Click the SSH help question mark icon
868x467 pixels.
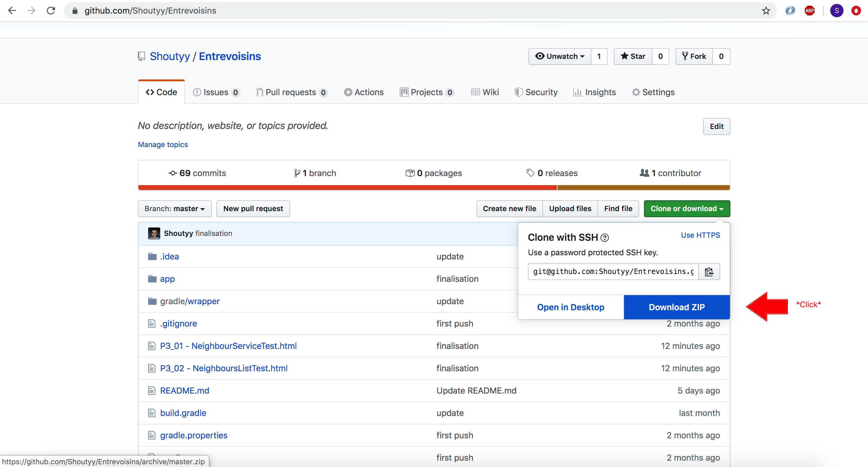click(604, 237)
